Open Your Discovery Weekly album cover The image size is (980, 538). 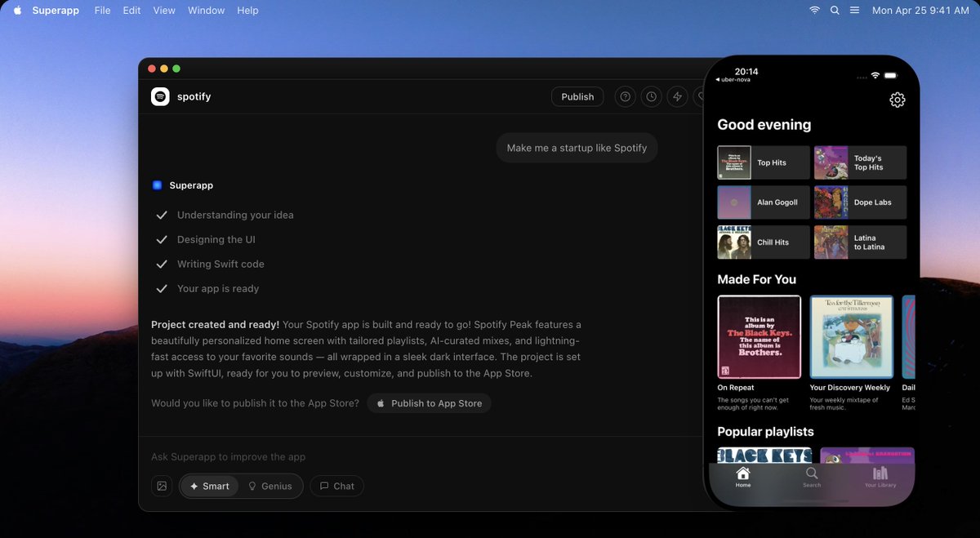tap(852, 337)
